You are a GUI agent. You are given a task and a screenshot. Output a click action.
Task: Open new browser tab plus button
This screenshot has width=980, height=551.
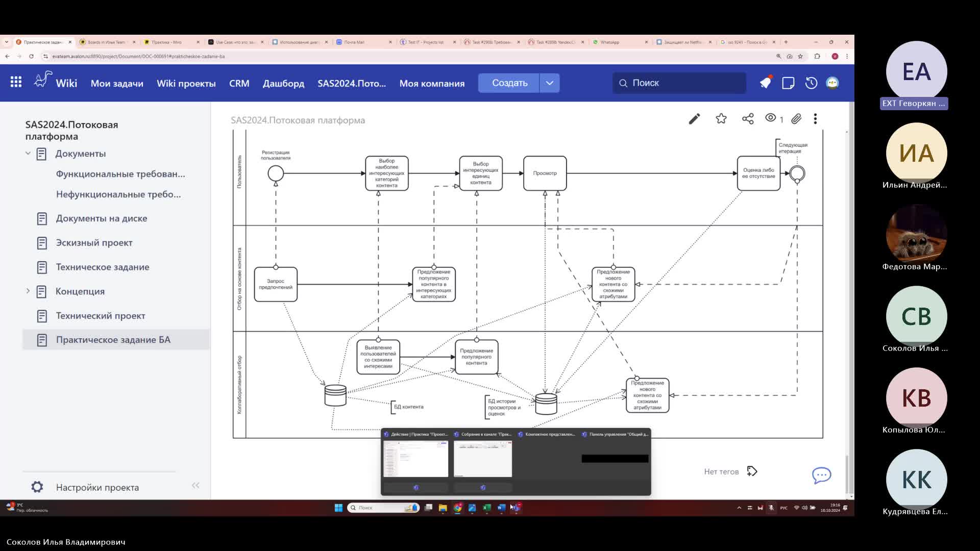786,42
